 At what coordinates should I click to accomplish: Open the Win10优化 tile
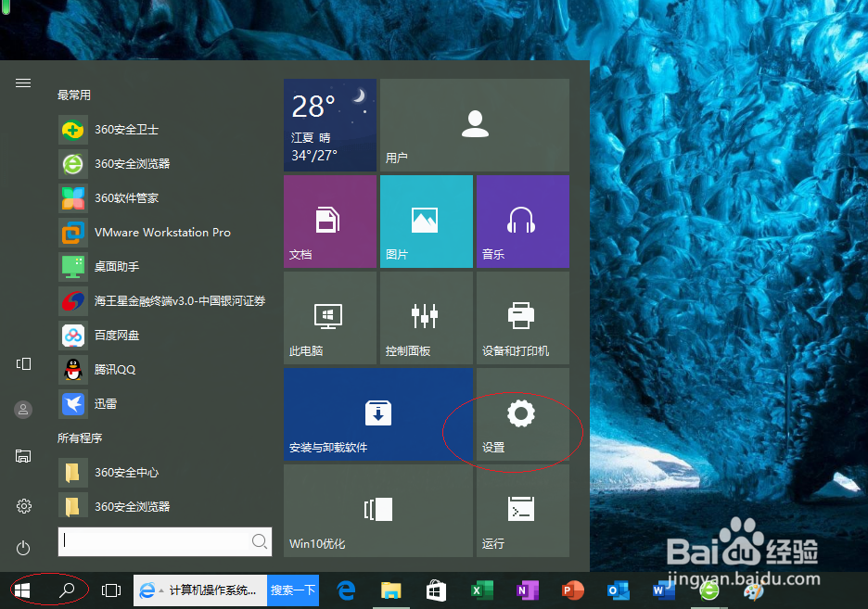click(x=378, y=511)
